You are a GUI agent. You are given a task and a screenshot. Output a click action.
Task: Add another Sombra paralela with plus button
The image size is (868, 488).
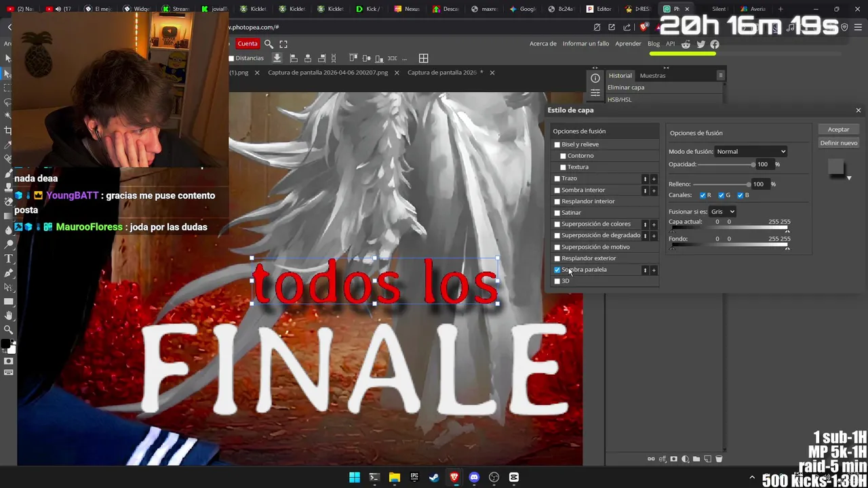point(654,270)
